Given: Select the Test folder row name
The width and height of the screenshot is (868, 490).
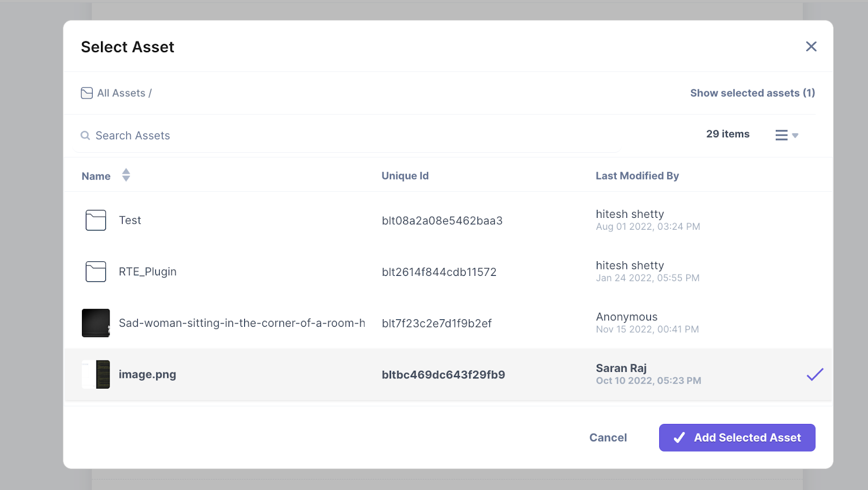Looking at the screenshot, I should click(x=130, y=220).
